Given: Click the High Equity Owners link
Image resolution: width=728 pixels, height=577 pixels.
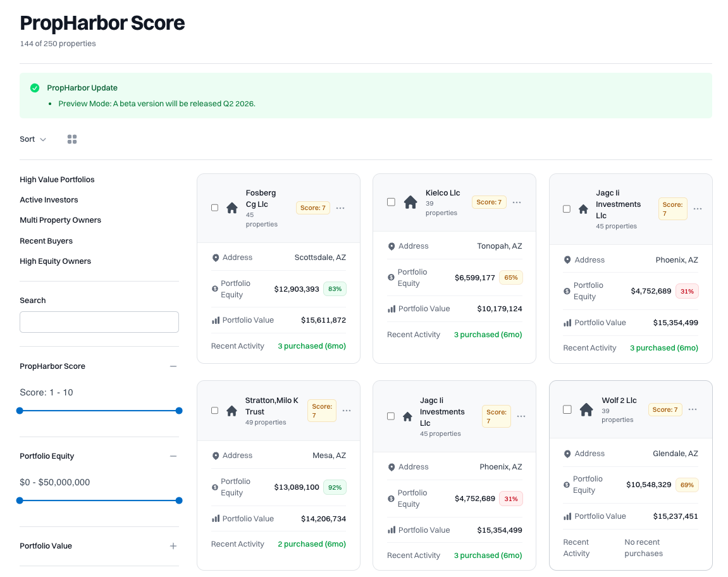Looking at the screenshot, I should (x=55, y=261).
